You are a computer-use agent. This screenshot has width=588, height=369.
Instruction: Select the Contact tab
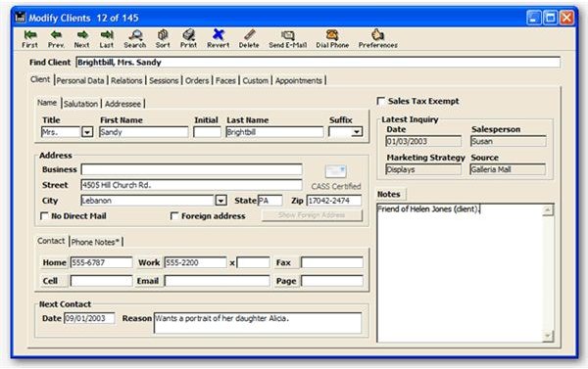51,241
